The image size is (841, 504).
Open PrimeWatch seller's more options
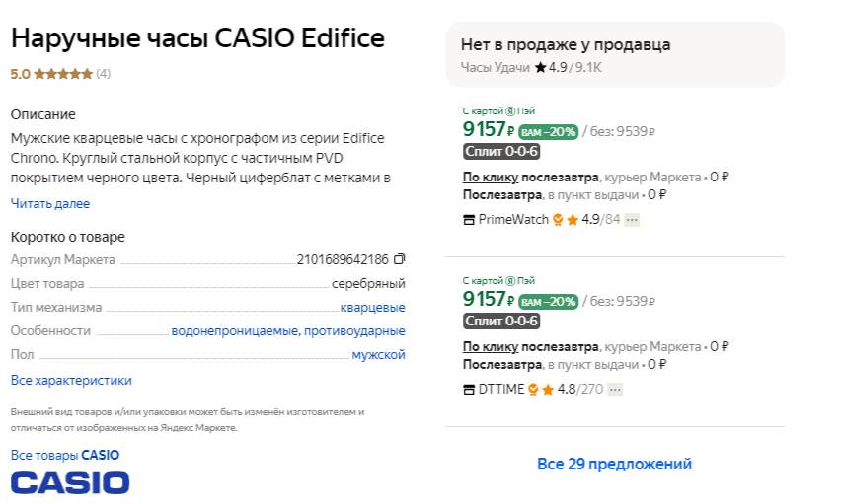point(632,220)
